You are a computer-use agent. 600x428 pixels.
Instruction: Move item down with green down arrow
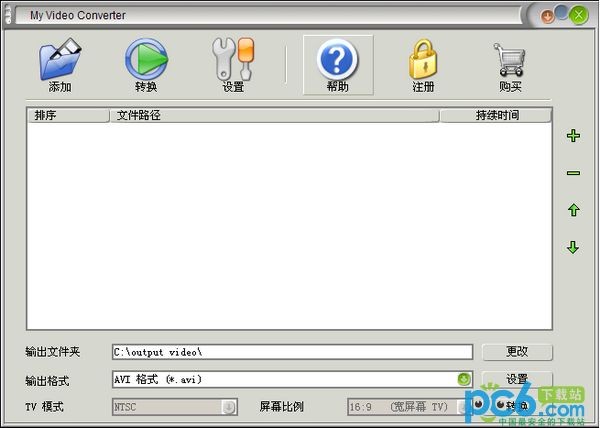[573, 247]
